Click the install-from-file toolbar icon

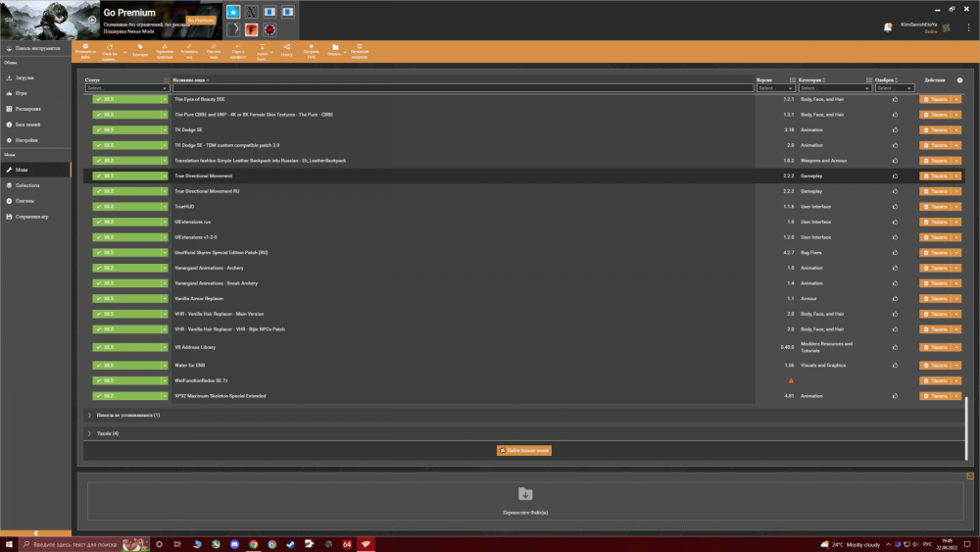[85, 51]
